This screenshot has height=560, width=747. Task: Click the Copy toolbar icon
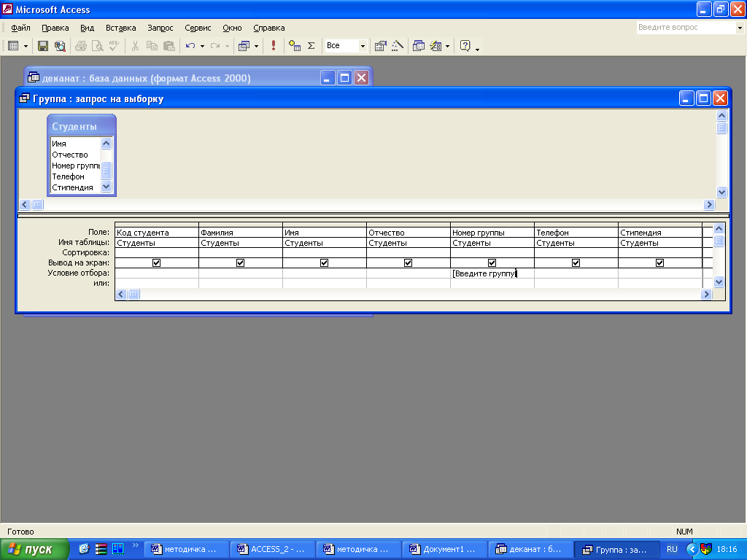[x=152, y=46]
